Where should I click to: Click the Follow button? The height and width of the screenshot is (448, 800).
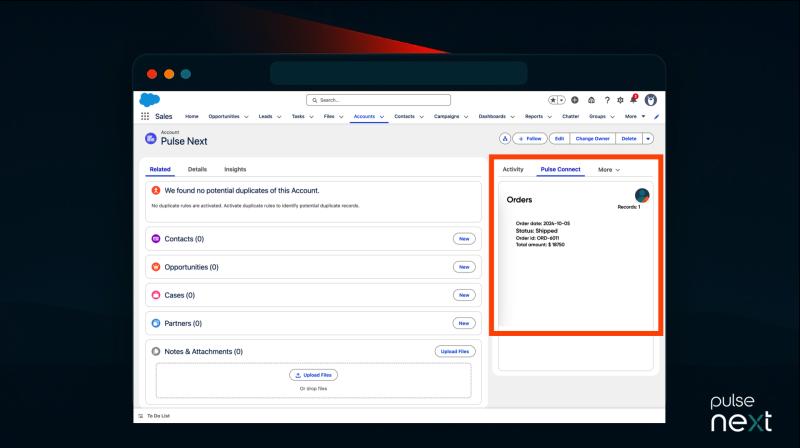click(x=530, y=139)
